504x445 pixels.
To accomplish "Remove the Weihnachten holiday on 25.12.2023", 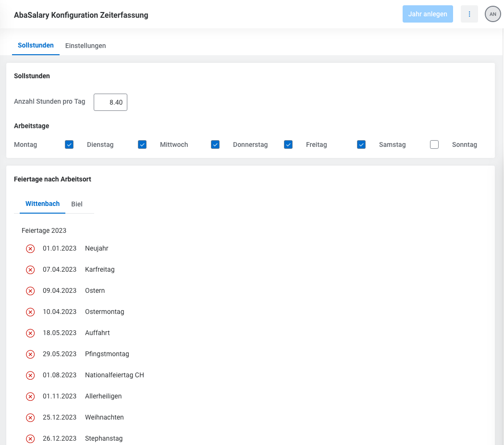I will [x=30, y=418].
